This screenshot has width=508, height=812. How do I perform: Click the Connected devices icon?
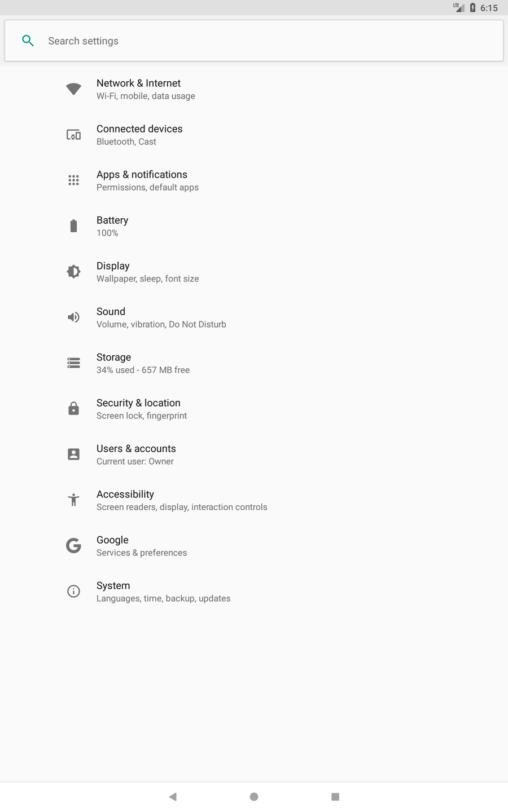(73, 135)
